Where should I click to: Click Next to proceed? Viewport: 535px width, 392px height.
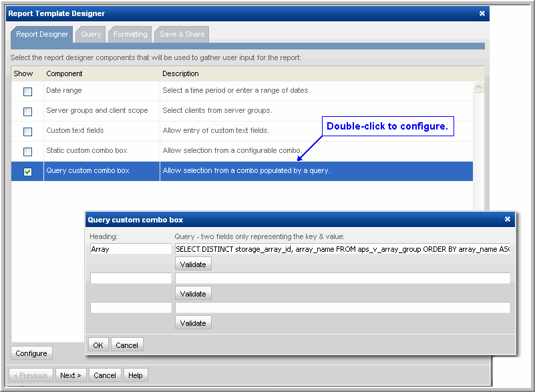click(x=70, y=375)
